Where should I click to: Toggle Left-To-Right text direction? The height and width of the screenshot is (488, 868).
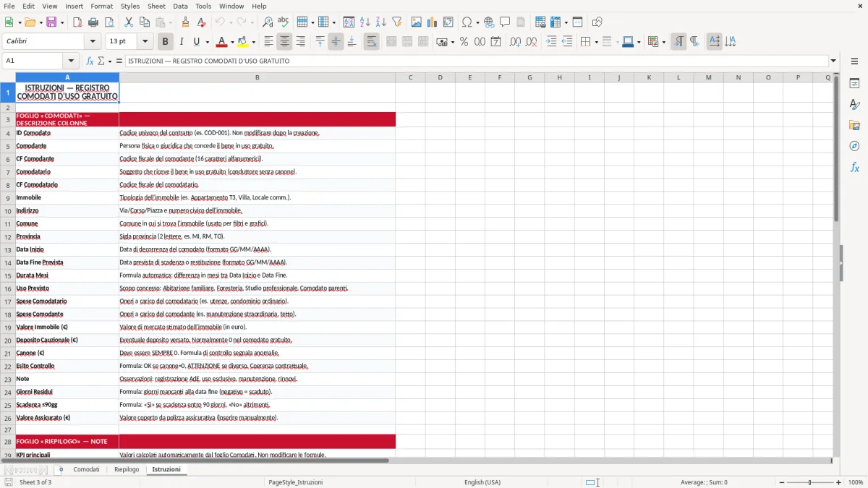pos(678,42)
